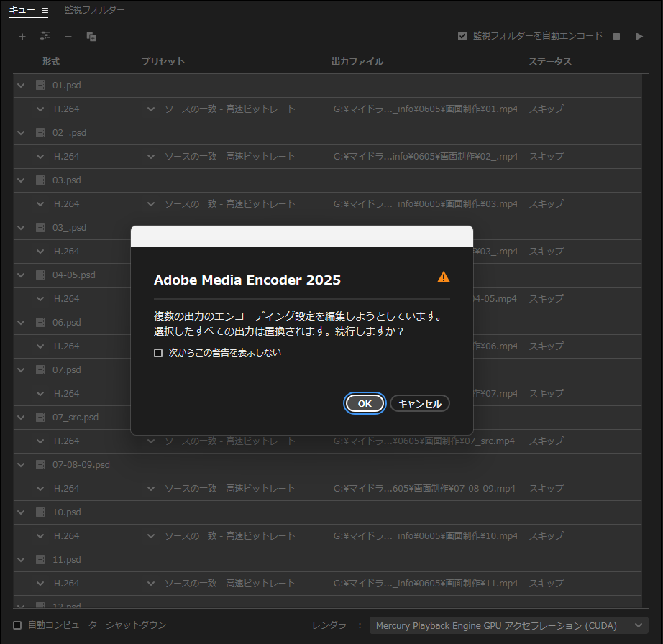
Task: Click the warning triangle icon in dialog
Action: pos(444,277)
